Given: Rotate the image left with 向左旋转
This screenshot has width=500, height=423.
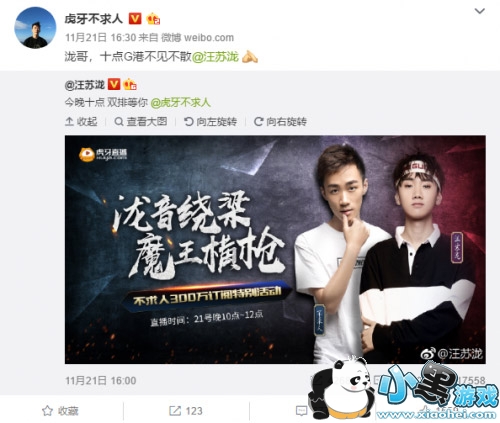Looking at the screenshot, I should 211,122.
